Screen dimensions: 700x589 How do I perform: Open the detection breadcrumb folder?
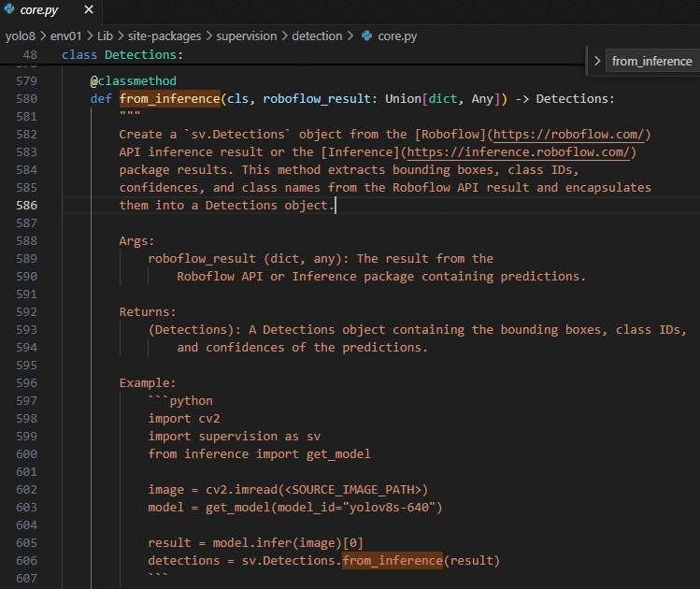click(317, 36)
